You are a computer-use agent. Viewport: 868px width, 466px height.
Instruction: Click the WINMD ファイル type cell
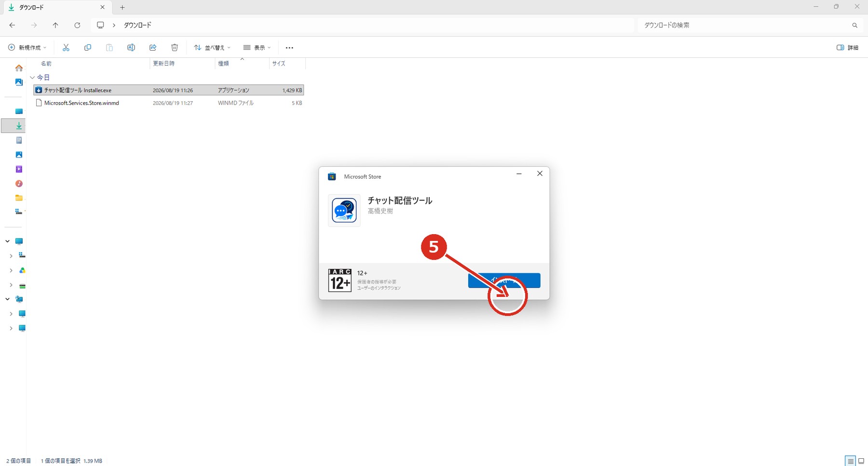pyautogui.click(x=236, y=103)
